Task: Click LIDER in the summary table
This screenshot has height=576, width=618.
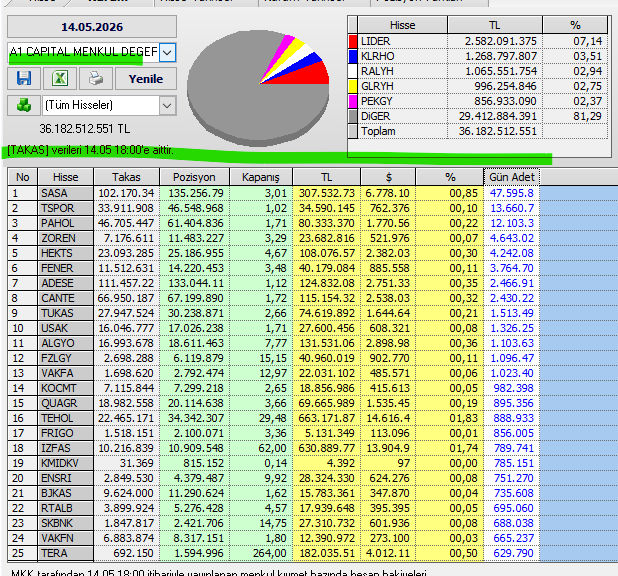Action: (402, 41)
